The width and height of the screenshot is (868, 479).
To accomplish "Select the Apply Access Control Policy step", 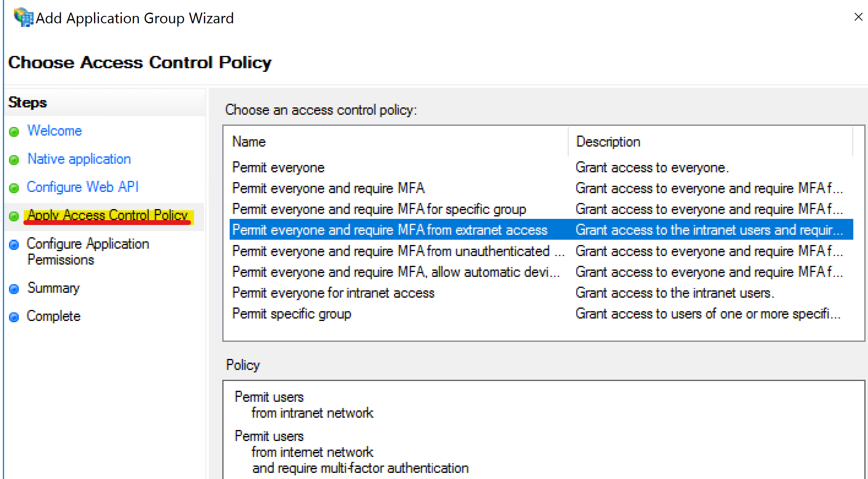I will (108, 215).
